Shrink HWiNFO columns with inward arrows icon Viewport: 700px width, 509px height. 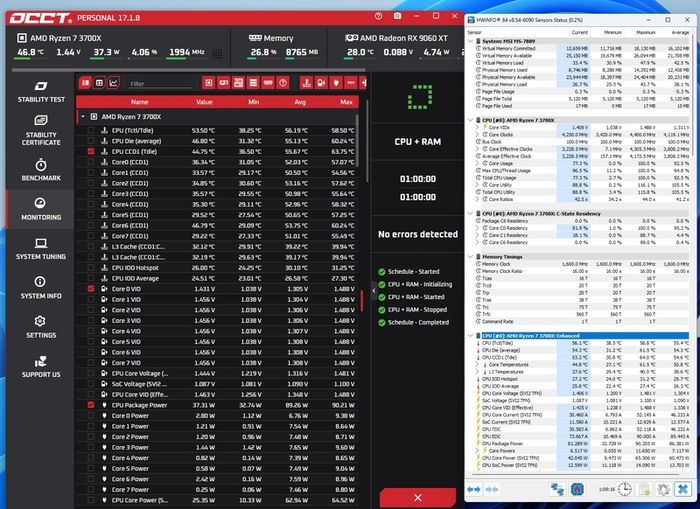point(492,489)
